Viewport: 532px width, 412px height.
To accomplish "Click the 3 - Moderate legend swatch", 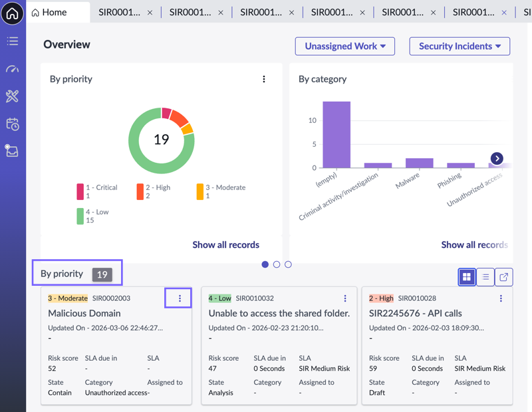I will [200, 191].
